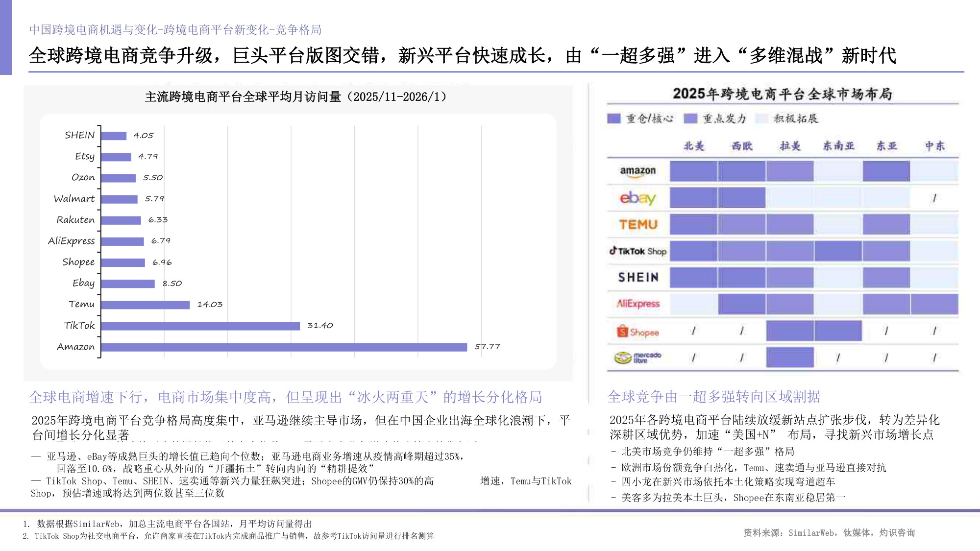
Task: Click the Amazon bar in the chart
Action: 284,347
